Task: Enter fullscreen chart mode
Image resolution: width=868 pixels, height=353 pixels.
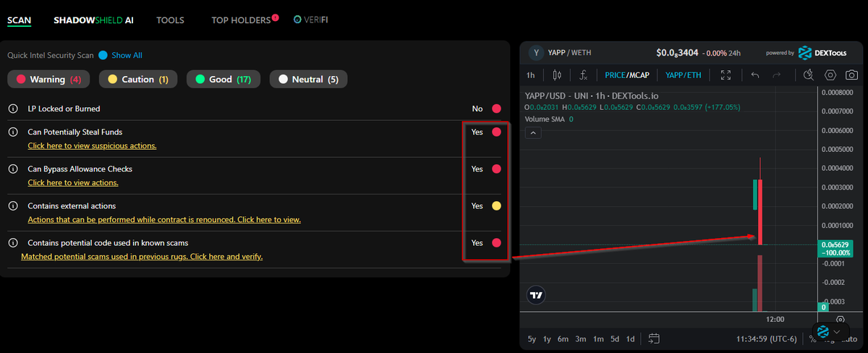Action: pyautogui.click(x=726, y=75)
